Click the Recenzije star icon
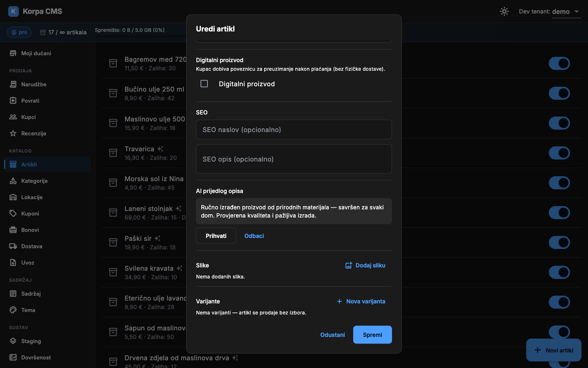This screenshot has width=588, height=368. 13,133
